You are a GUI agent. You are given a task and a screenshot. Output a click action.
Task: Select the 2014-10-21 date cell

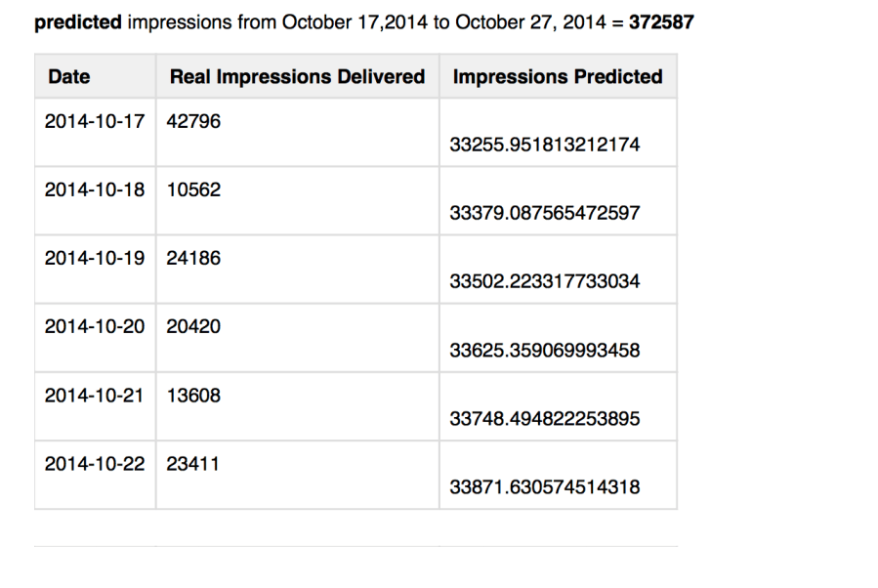pos(96,396)
